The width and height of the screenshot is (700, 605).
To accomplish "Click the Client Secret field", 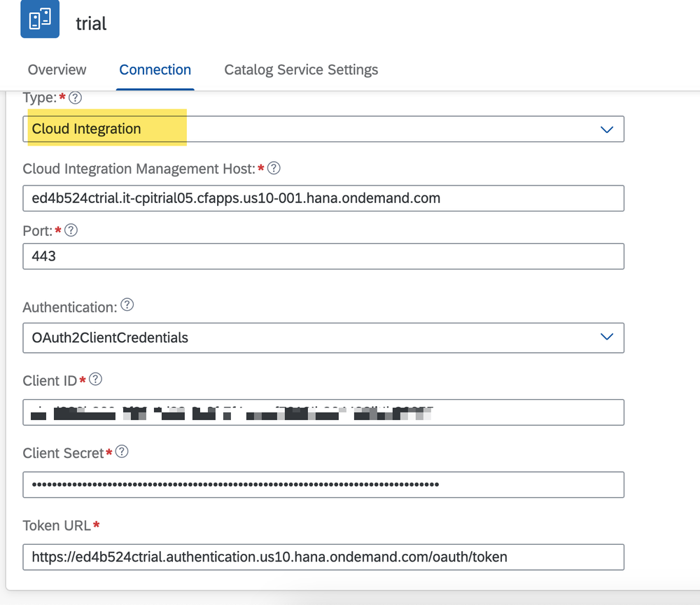I will pyautogui.click(x=323, y=485).
